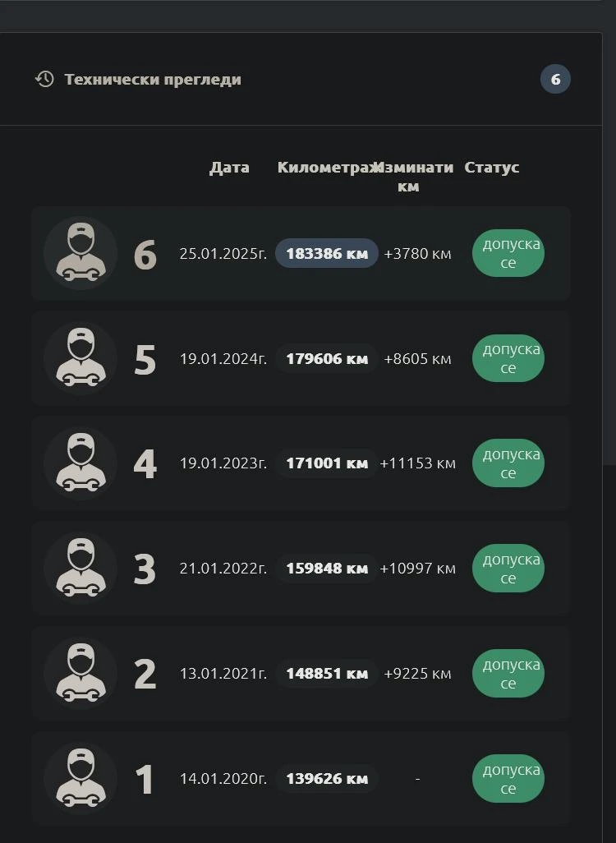
Task: Click the Статус column header
Action: pos(492,168)
